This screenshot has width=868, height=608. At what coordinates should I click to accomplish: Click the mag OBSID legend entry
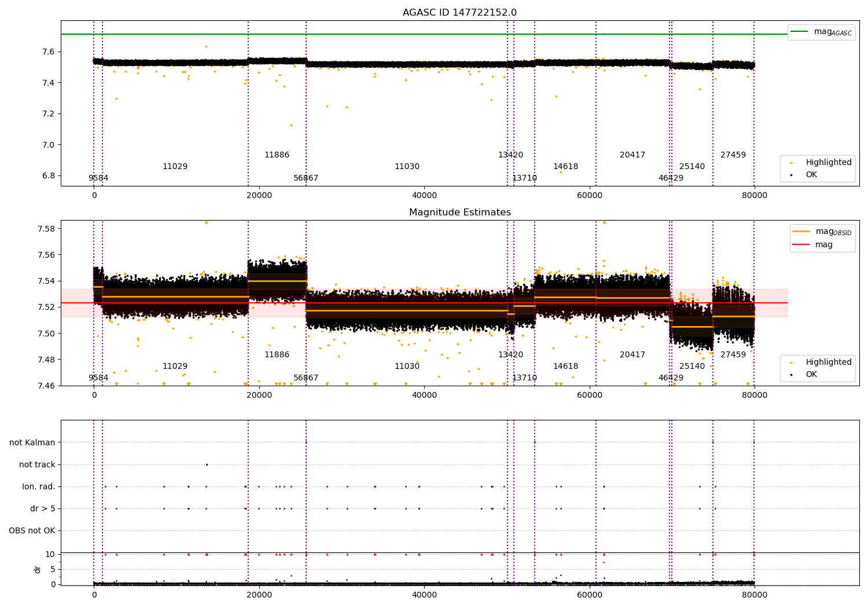[x=822, y=232]
